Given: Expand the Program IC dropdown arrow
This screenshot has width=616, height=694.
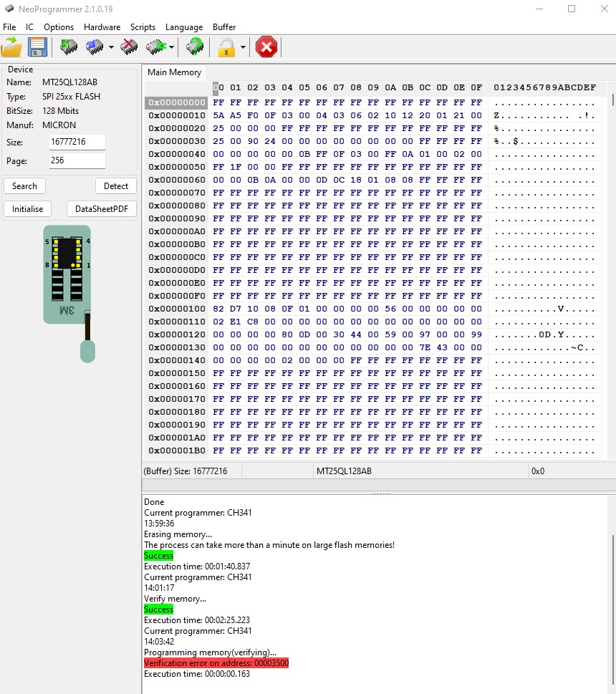Looking at the screenshot, I should (x=111, y=48).
